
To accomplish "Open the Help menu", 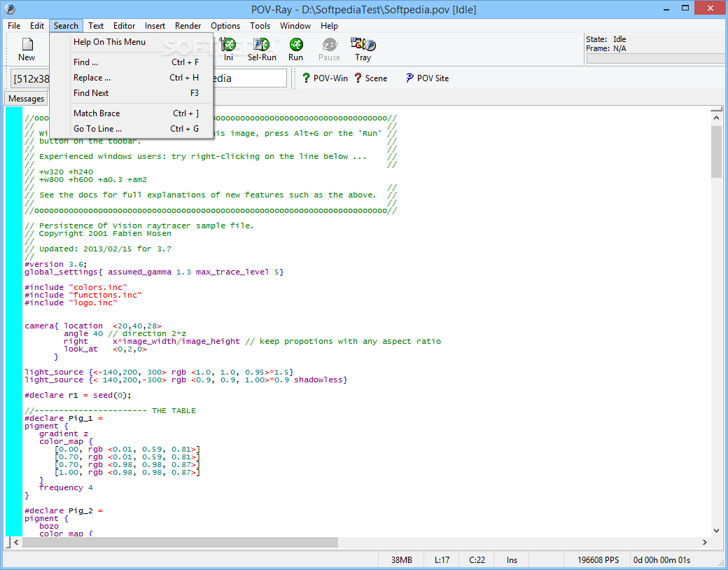I will pyautogui.click(x=329, y=25).
